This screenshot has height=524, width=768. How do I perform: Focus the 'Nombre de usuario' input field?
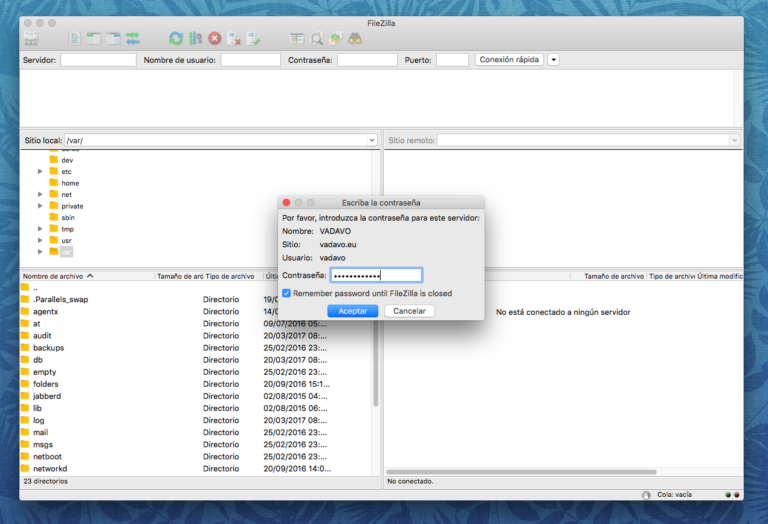(x=250, y=60)
